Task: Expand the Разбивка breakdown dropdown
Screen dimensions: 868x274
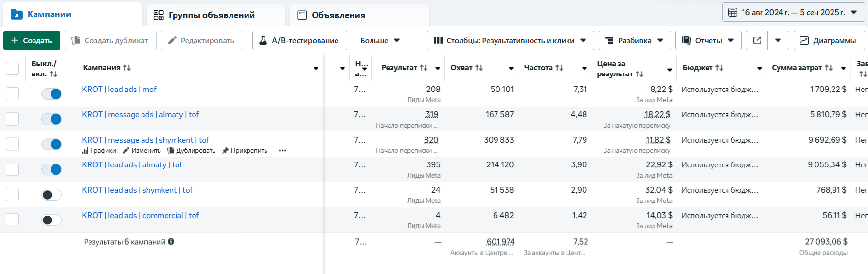Action: (634, 40)
